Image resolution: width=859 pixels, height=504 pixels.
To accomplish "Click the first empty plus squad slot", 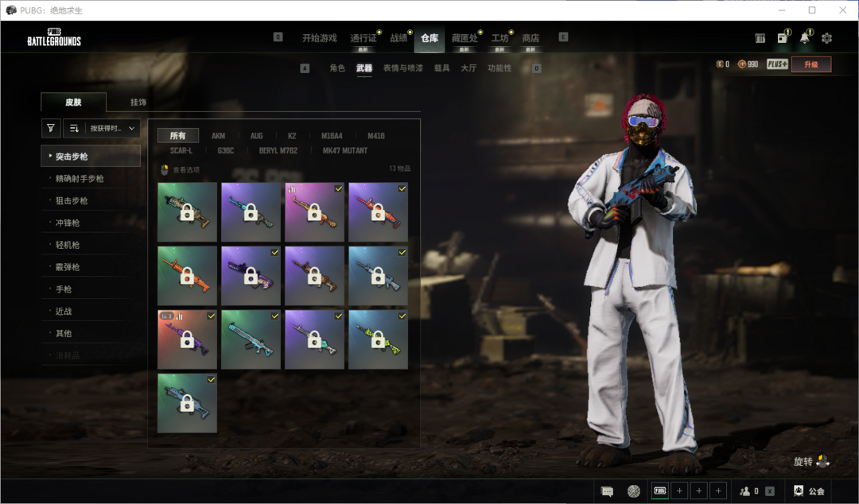I will point(679,491).
